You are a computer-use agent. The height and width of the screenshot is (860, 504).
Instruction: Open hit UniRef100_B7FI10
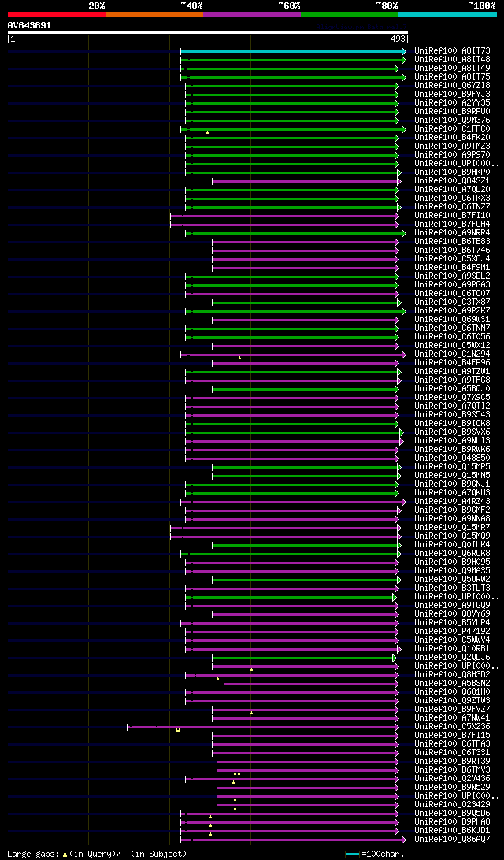pos(453,216)
